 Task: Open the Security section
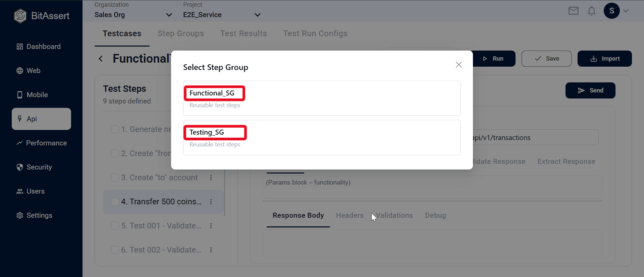(34, 167)
